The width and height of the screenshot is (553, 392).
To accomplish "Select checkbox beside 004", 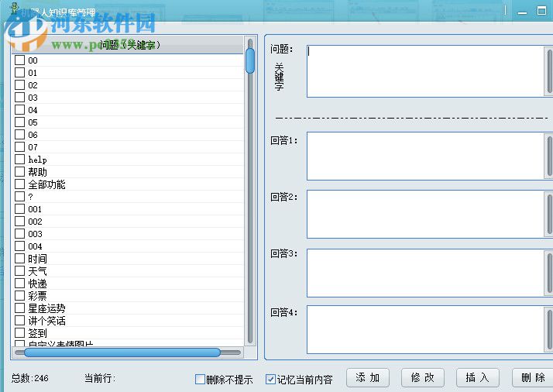I will tap(20, 246).
